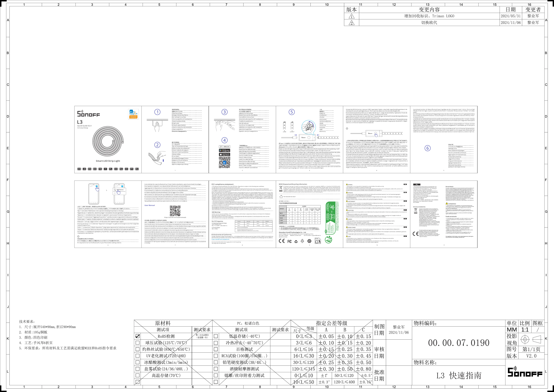Click the User Manual heading link

tap(150, 205)
